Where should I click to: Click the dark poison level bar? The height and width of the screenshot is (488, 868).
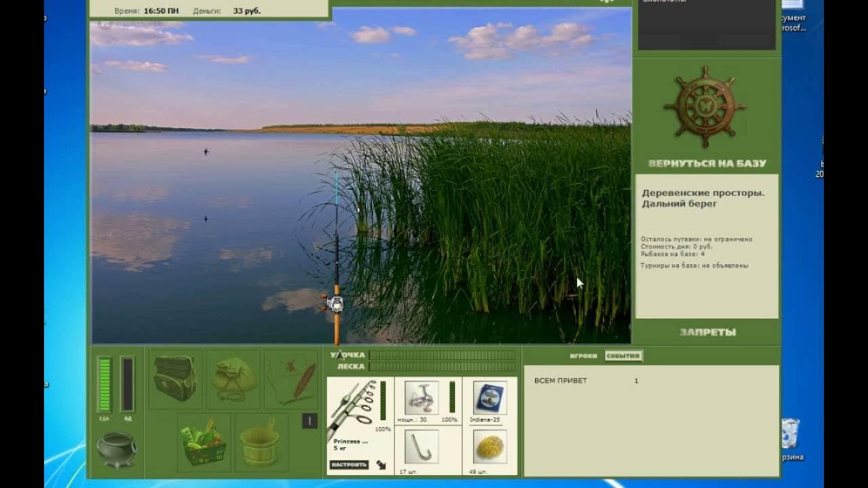(x=127, y=384)
